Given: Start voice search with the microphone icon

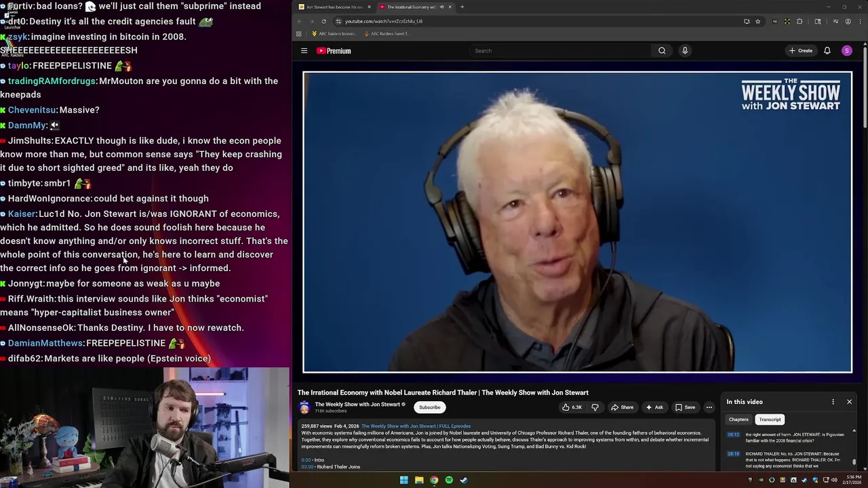Looking at the screenshot, I should [x=685, y=51].
